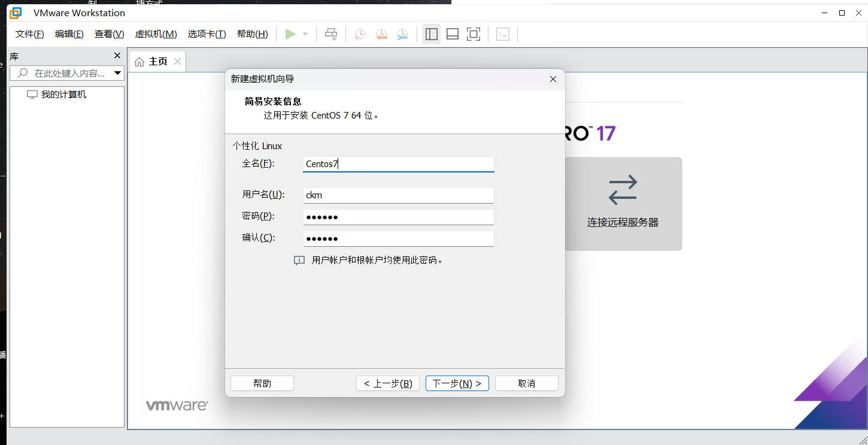Viewport: 868px width, 445px height.
Task: Click the magnifier icon in library search
Action: click(23, 73)
